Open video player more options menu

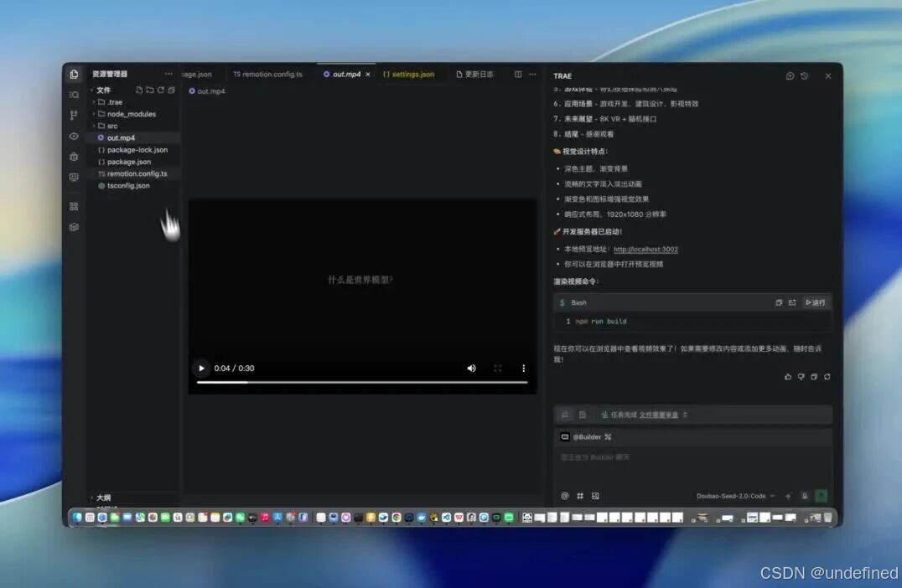[523, 369]
